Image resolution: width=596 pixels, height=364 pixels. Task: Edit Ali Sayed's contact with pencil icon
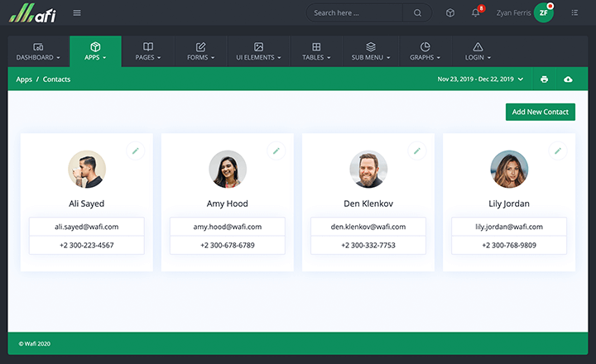click(136, 151)
